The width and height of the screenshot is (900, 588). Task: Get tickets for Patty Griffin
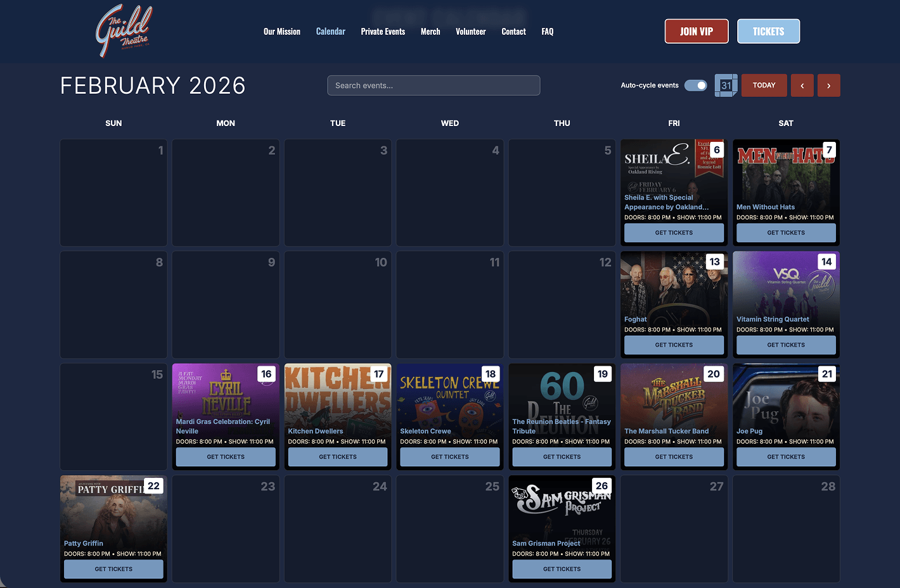click(113, 569)
